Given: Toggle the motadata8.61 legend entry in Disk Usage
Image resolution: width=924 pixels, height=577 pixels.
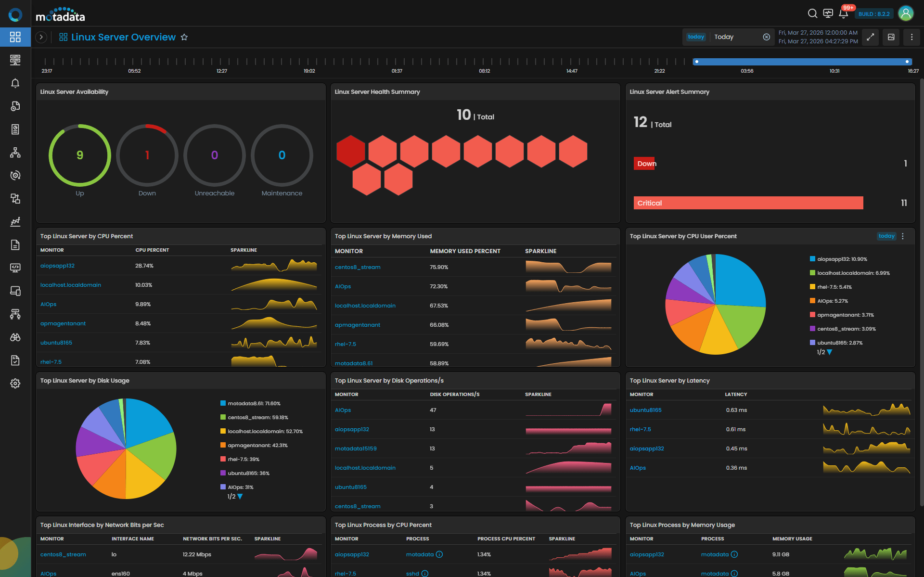Looking at the screenshot, I should click(254, 403).
